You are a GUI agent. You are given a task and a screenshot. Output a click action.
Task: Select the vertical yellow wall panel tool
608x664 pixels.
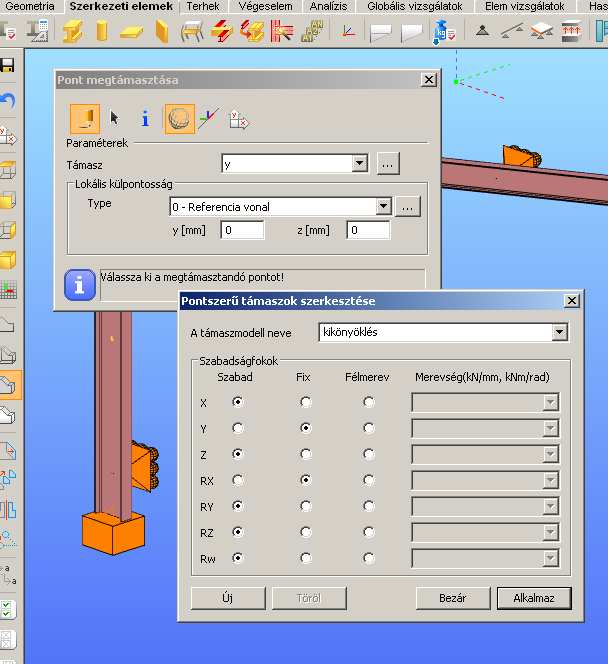tap(162, 31)
